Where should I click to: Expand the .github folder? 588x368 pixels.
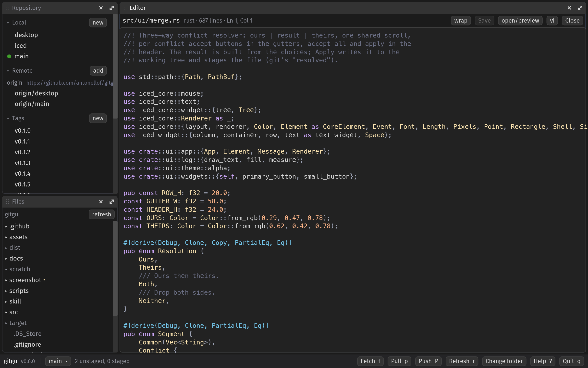(6, 226)
